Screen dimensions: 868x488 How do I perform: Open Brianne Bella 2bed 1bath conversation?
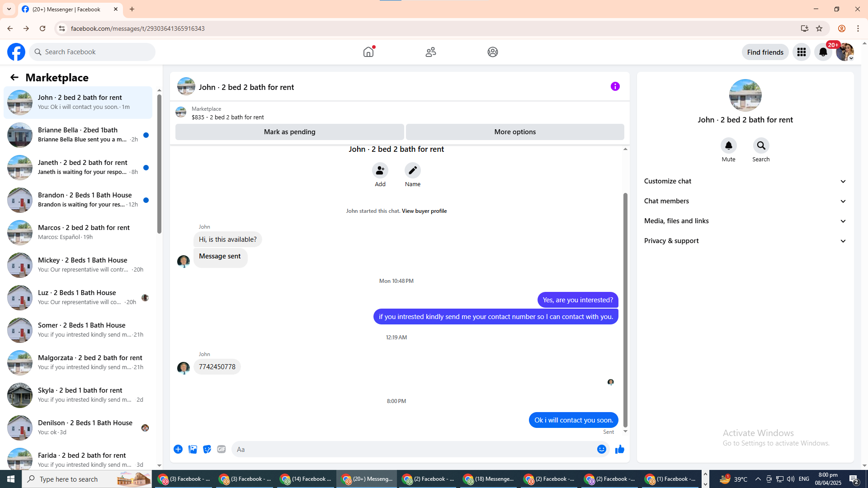(x=78, y=135)
